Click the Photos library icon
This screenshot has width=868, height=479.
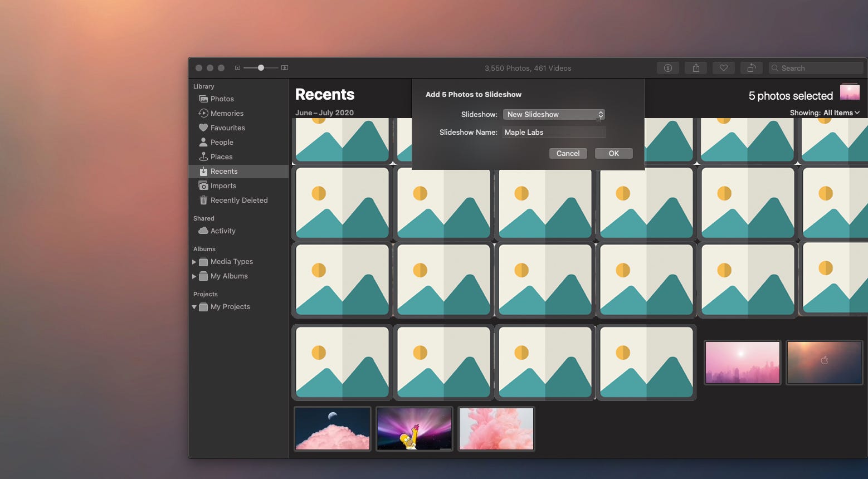pyautogui.click(x=203, y=99)
